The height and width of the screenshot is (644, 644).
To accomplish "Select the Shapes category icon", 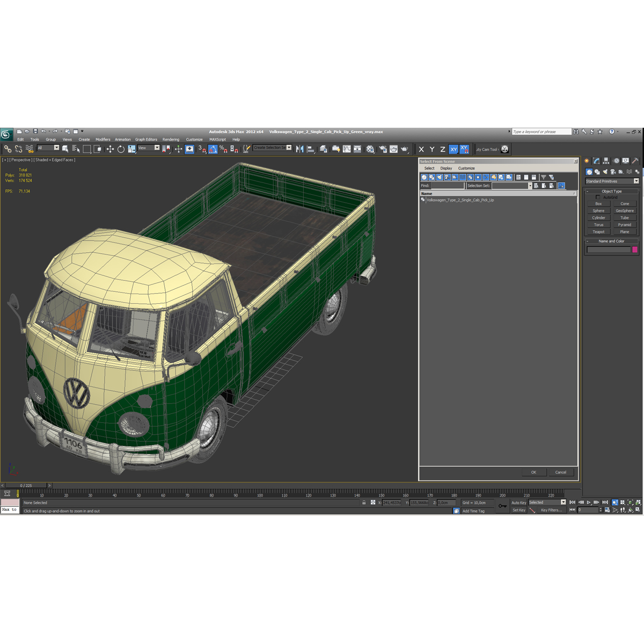I will pyautogui.click(x=597, y=172).
